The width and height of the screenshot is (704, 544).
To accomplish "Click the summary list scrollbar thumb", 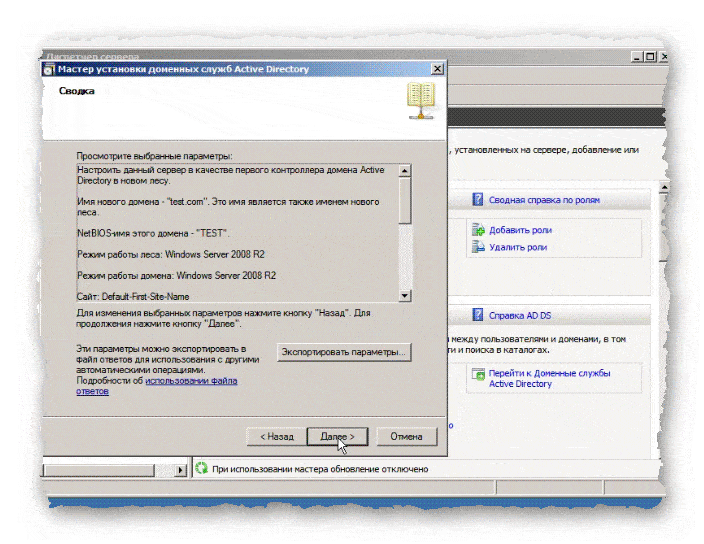I will click(x=405, y=200).
